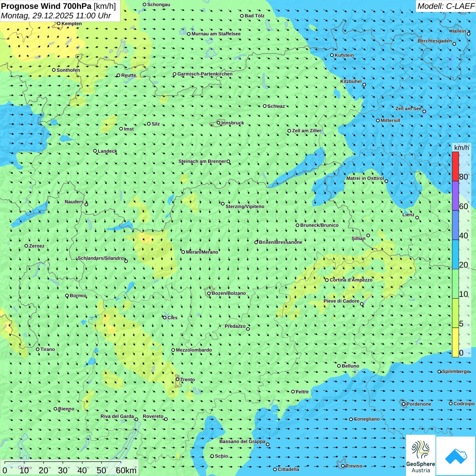
Task: Click the red 80 km/h legend color
Action: pyautogui.click(x=455, y=166)
